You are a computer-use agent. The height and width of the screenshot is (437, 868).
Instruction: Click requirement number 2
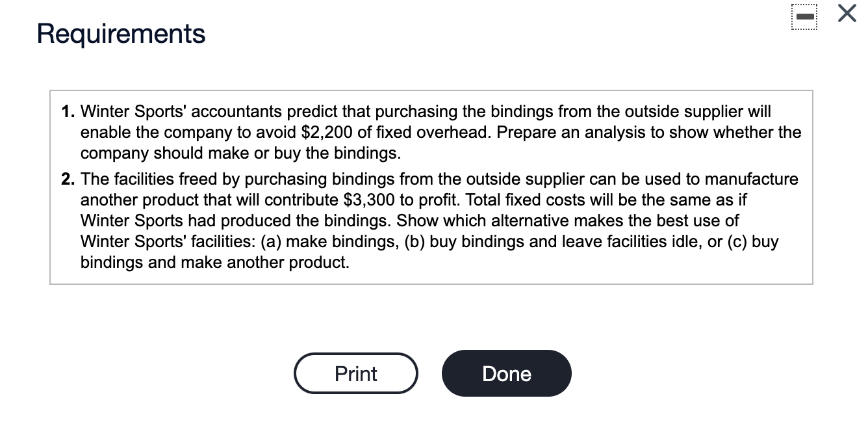(x=68, y=179)
